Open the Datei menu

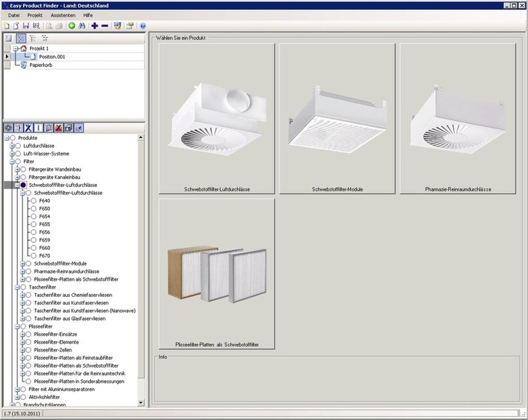point(14,15)
